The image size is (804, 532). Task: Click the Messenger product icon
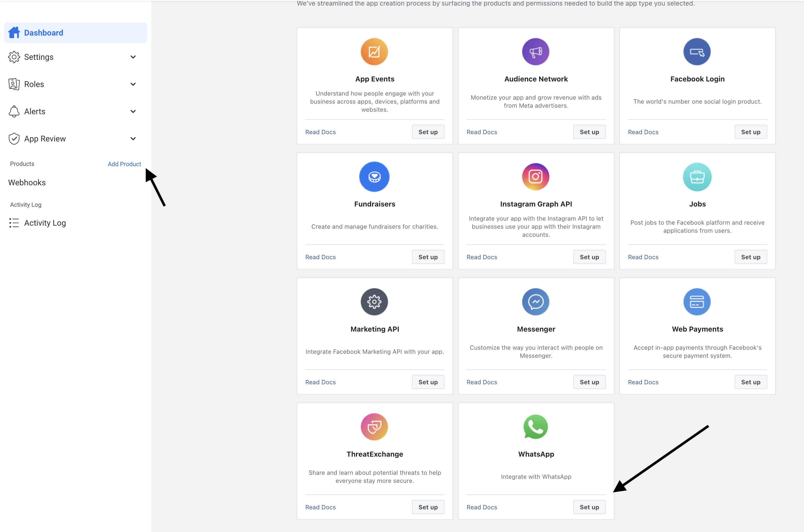(x=536, y=302)
